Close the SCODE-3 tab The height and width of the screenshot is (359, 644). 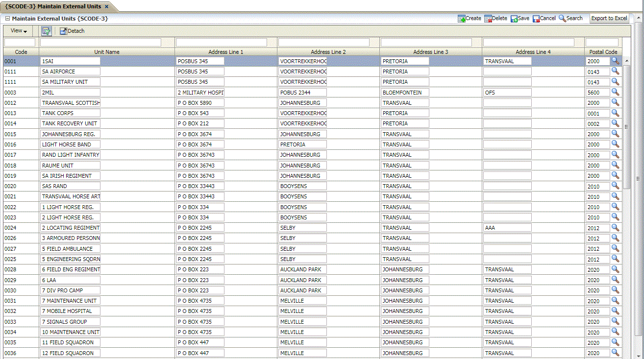pos(106,7)
